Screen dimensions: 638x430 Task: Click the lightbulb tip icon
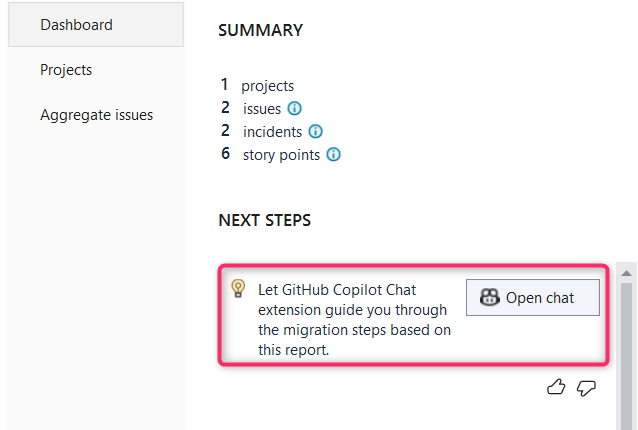[238, 288]
